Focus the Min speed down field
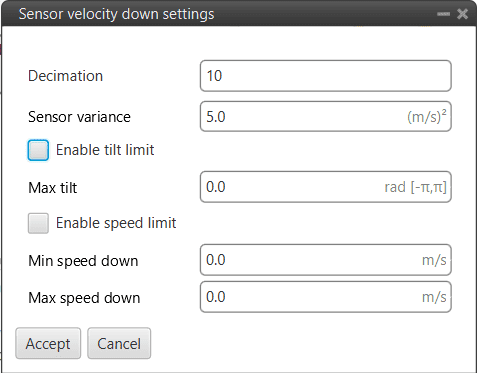477x373 pixels. [x=326, y=260]
